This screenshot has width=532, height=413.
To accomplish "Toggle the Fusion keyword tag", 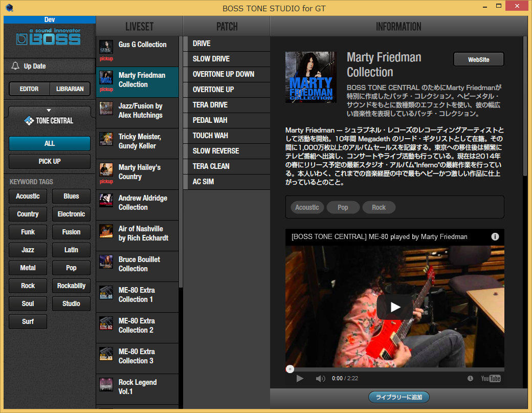I will click(71, 232).
